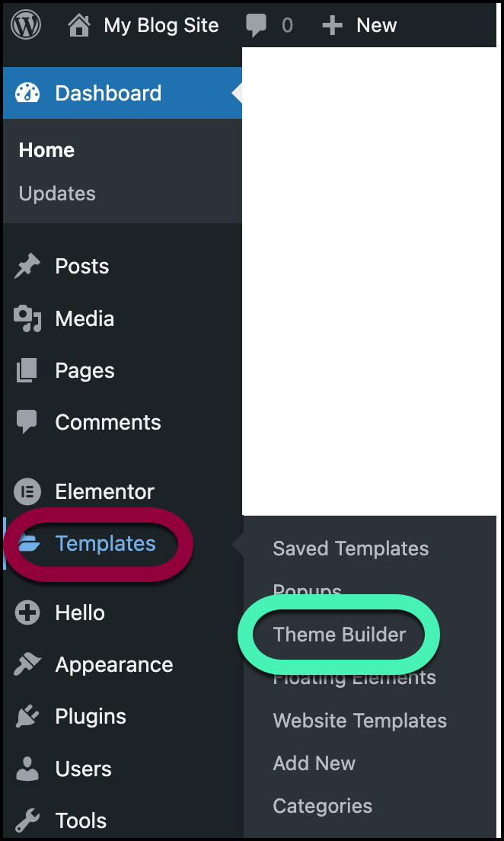504x841 pixels.
Task: Click Add New under Templates
Action: (314, 763)
